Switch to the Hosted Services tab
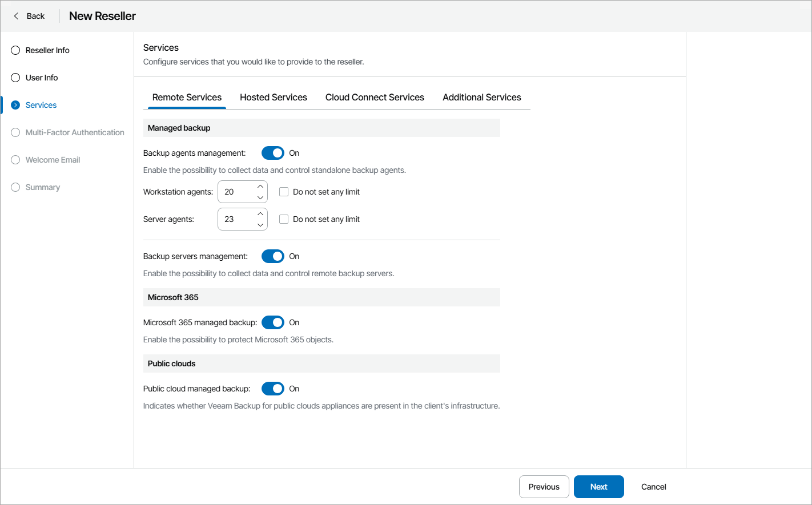 click(274, 97)
